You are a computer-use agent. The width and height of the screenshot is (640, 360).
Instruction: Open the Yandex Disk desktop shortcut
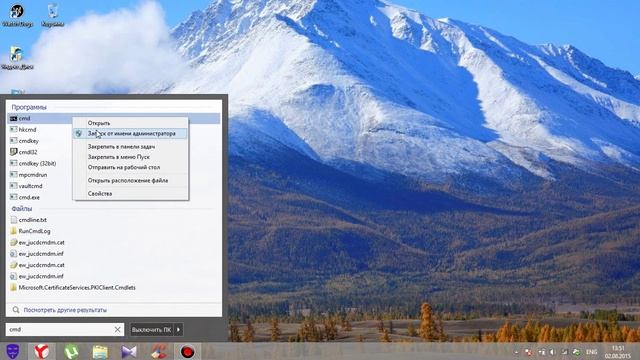[17, 58]
